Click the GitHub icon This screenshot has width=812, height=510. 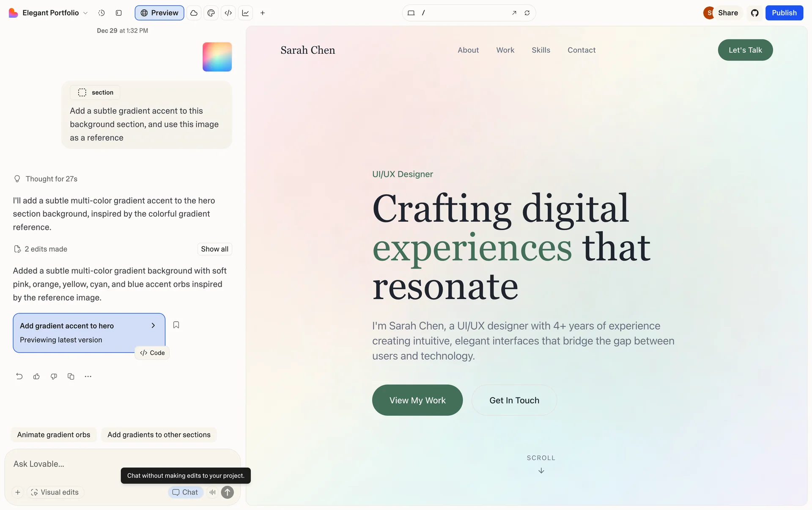tap(754, 13)
